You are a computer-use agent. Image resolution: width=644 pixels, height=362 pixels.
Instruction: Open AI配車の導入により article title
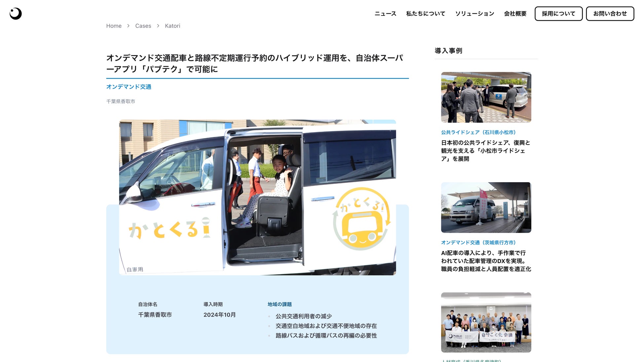coord(485,261)
